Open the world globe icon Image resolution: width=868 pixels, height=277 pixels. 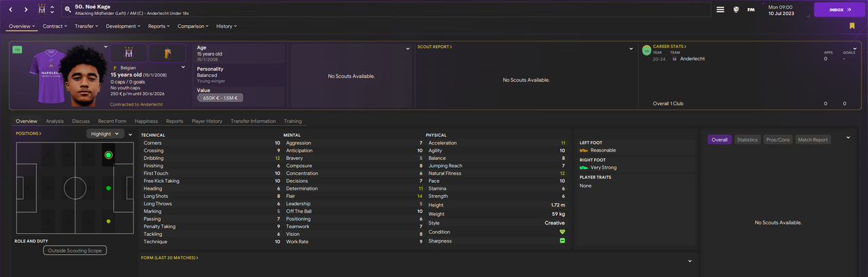[x=736, y=9]
